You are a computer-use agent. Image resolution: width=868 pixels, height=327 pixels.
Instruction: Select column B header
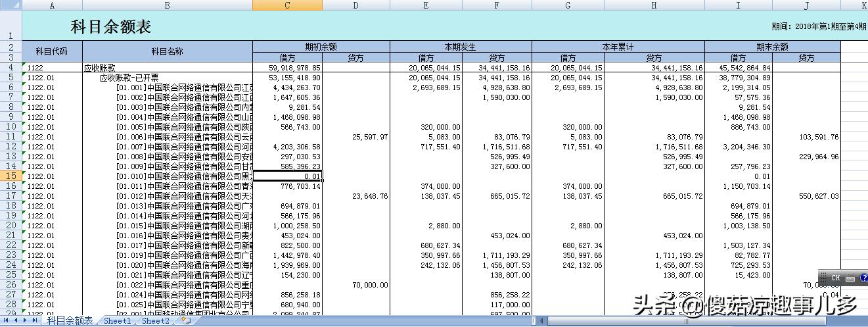[x=167, y=5]
